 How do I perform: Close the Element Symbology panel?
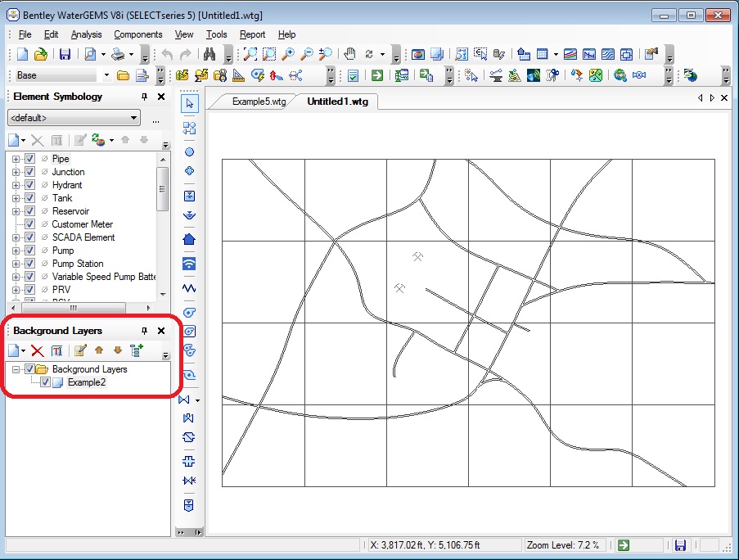coord(161,97)
